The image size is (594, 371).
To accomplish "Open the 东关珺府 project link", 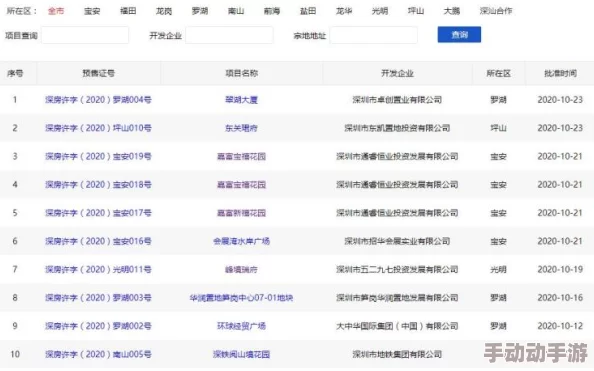I will point(241,128).
